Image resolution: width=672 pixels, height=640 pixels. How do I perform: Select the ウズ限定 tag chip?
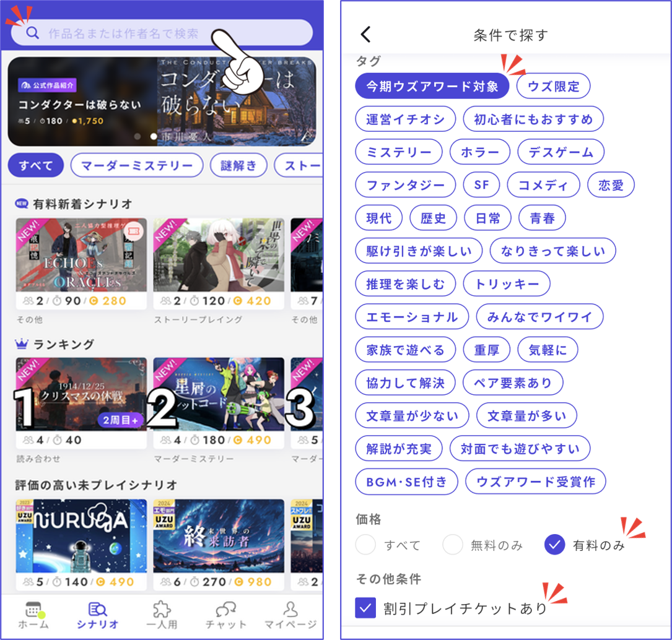[x=553, y=87]
